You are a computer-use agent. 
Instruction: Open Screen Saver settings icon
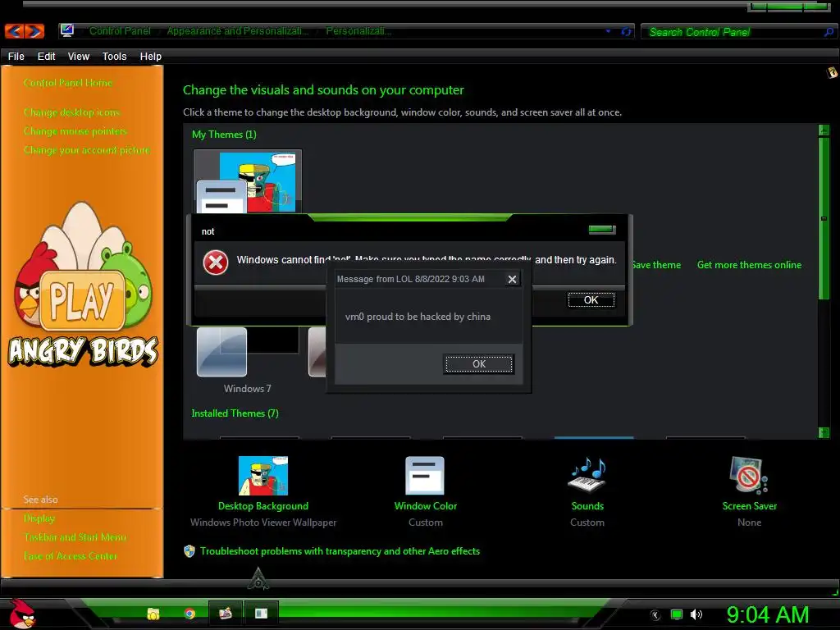point(749,475)
